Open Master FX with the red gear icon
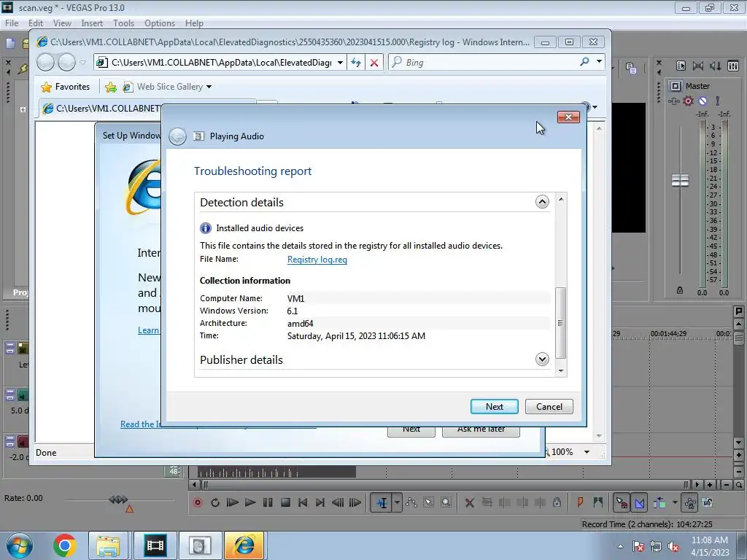The height and width of the screenshot is (560, 747). click(688, 101)
